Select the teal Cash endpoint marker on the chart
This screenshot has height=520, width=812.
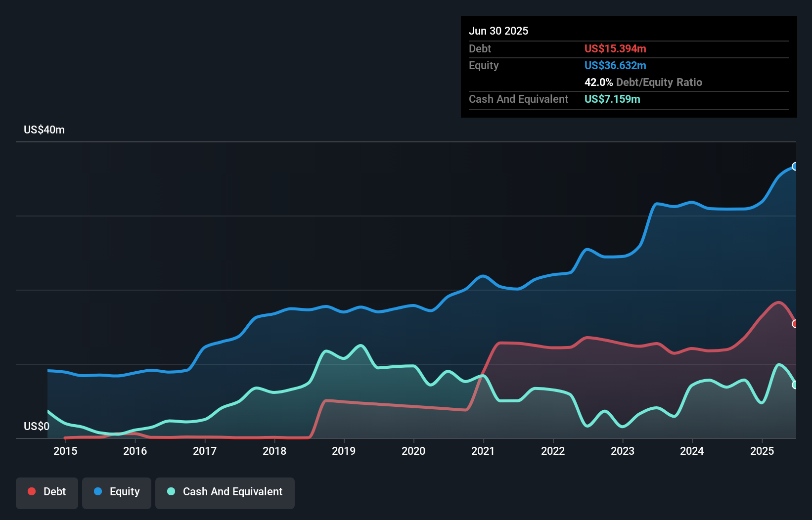pyautogui.click(x=795, y=385)
